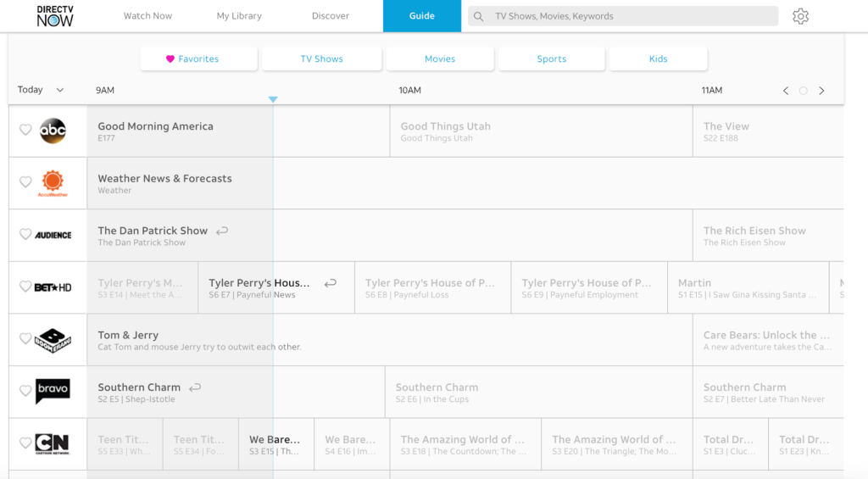The image size is (868, 479).
Task: Select The Rich Eisen Show program
Action: tap(768, 236)
